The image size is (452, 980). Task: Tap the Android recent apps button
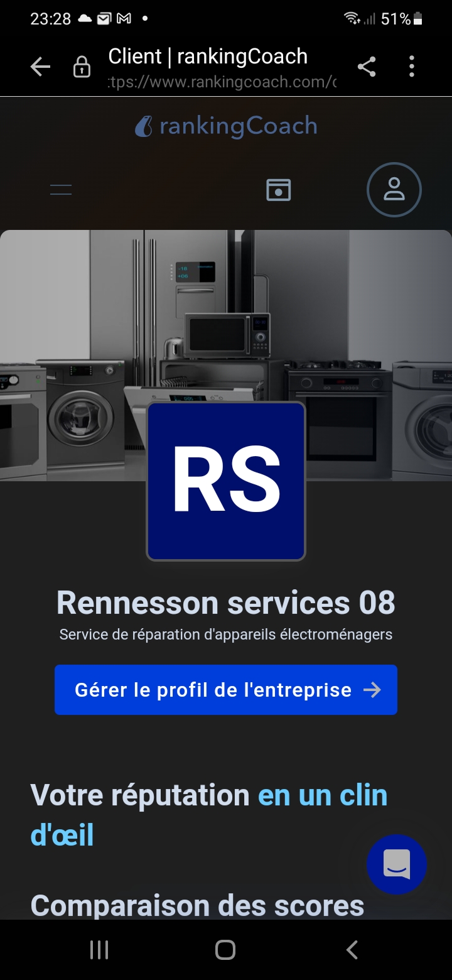[99, 950]
